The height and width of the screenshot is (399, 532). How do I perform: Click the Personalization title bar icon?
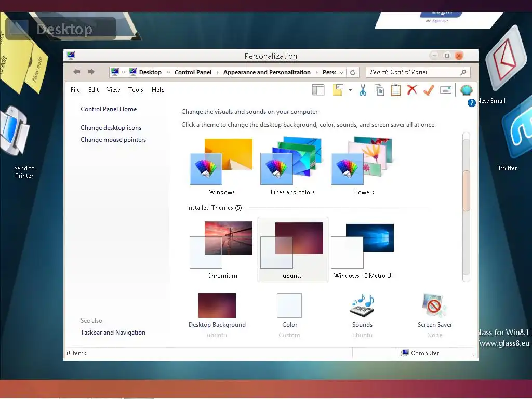[x=71, y=55]
